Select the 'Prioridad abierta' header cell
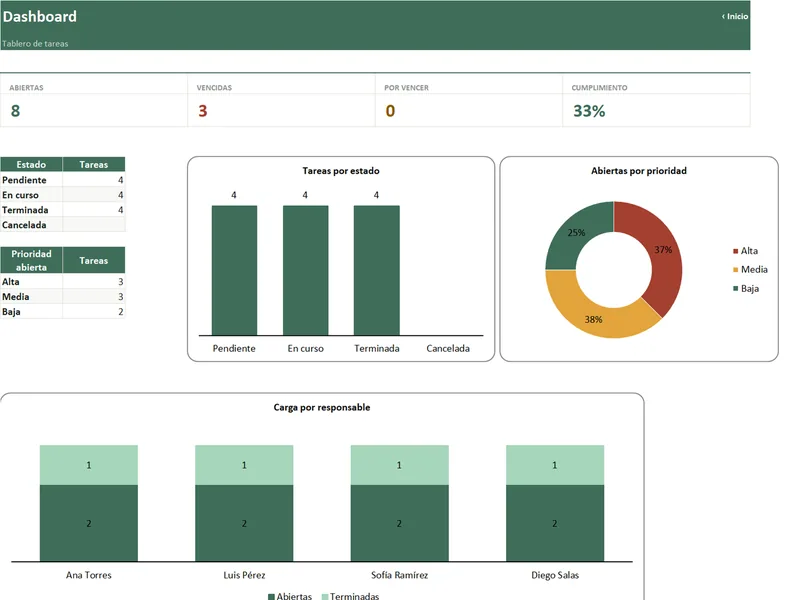Viewport: 800px width, 600px height. click(31, 260)
